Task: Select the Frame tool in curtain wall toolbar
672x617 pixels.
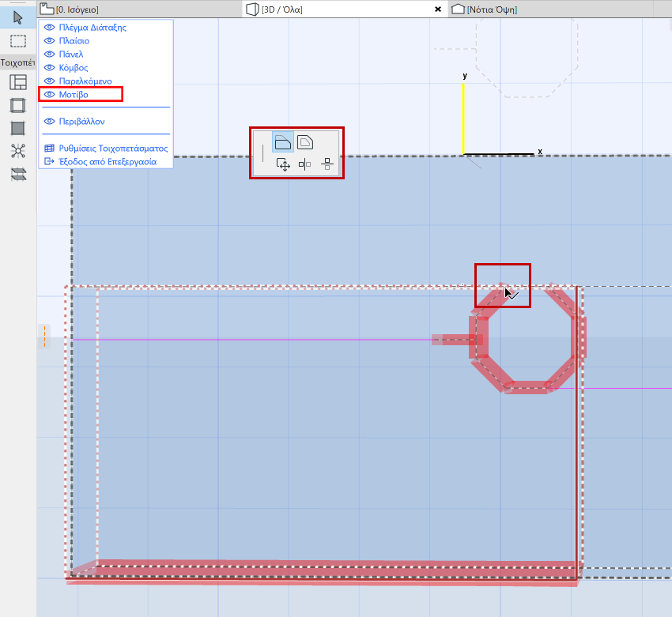Action: [x=17, y=104]
